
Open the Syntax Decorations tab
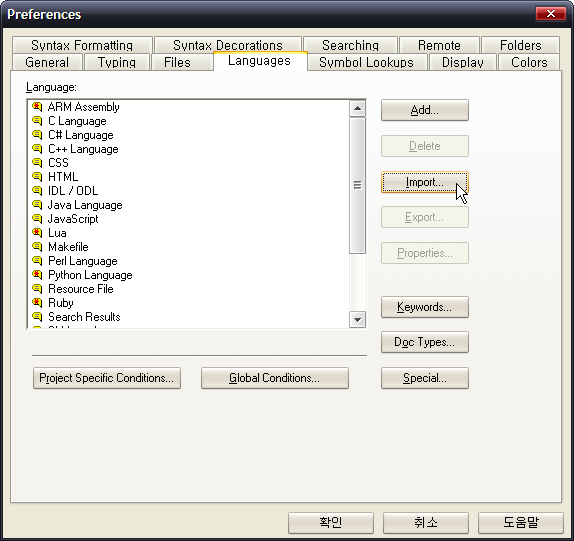pos(228,45)
